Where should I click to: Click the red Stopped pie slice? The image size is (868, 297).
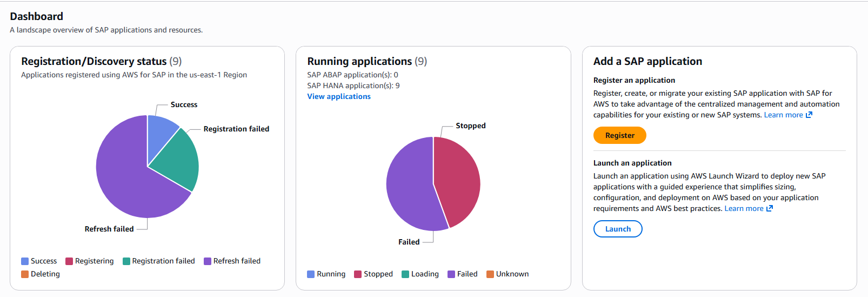point(457,179)
